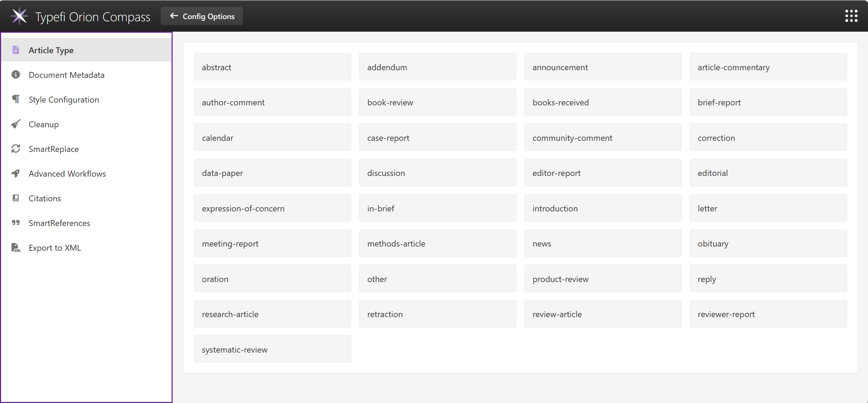Choose the retraction article type
The width and height of the screenshot is (868, 403).
coord(437,314)
